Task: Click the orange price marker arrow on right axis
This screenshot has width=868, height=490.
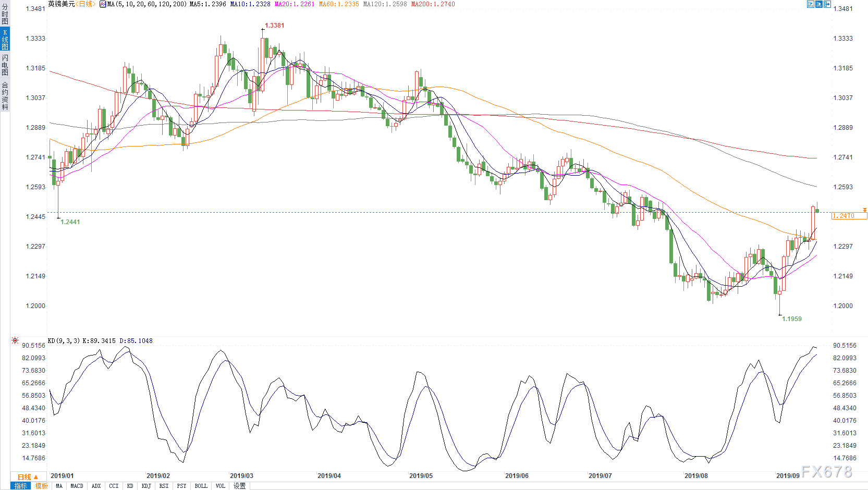Action: coord(864,210)
